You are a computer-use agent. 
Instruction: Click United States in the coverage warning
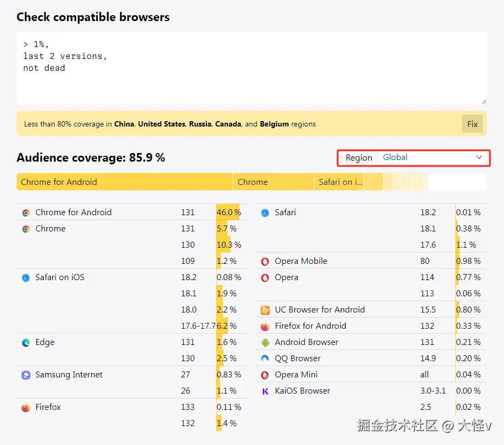pyautogui.click(x=162, y=124)
